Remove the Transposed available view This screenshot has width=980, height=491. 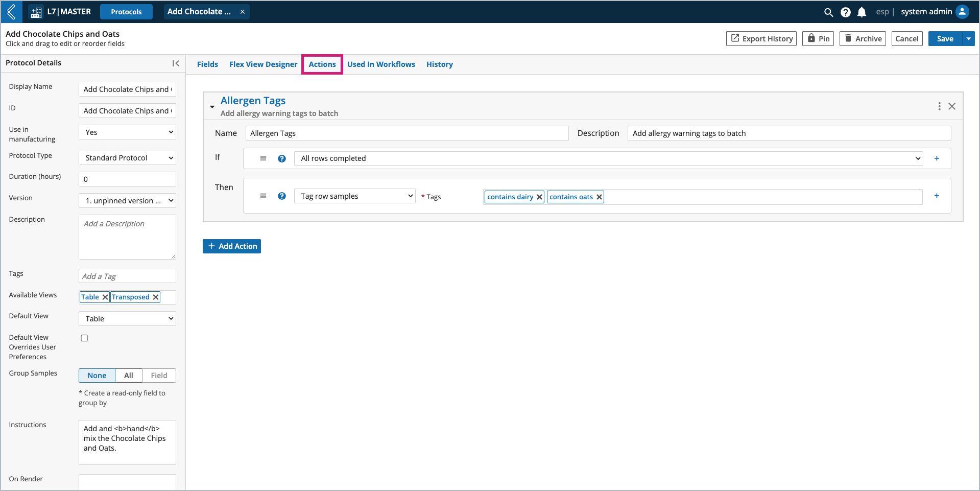156,297
